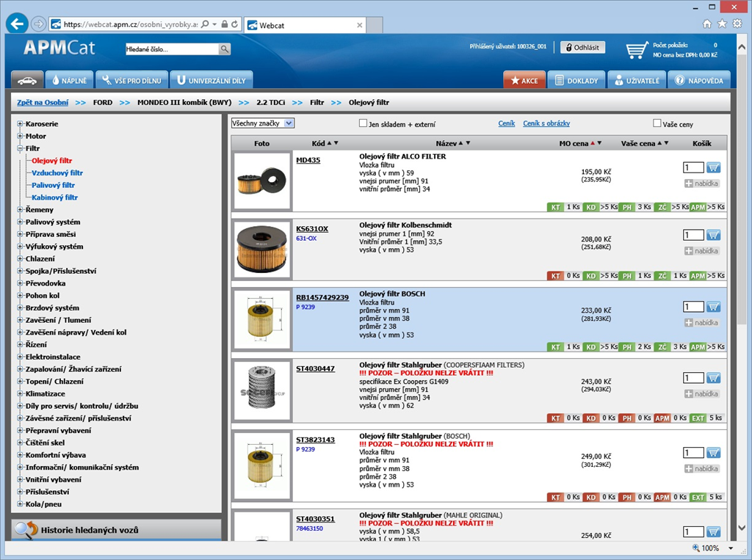Click nabídka button for MD435
752x560 pixels.
[701, 183]
